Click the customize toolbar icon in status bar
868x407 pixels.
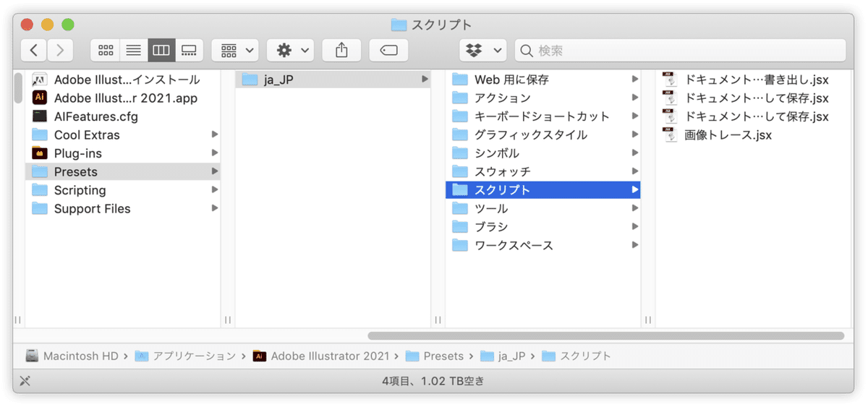tap(25, 380)
